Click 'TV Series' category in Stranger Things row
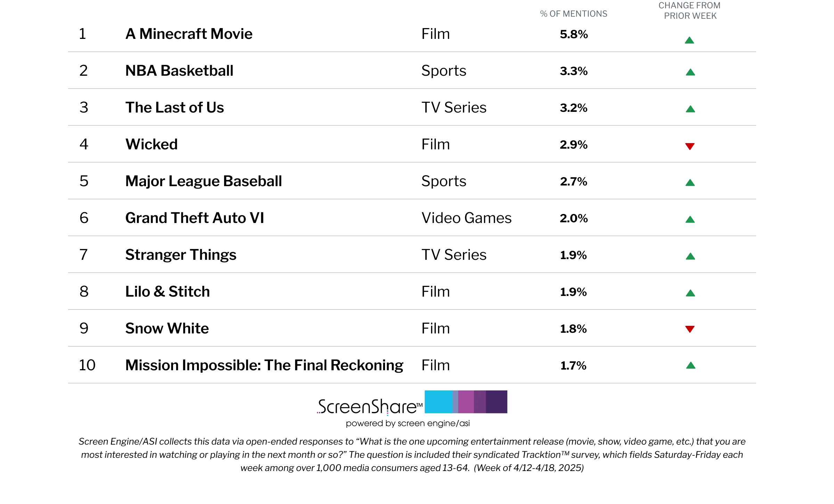Viewport: 834px width, 504px height. point(454,255)
